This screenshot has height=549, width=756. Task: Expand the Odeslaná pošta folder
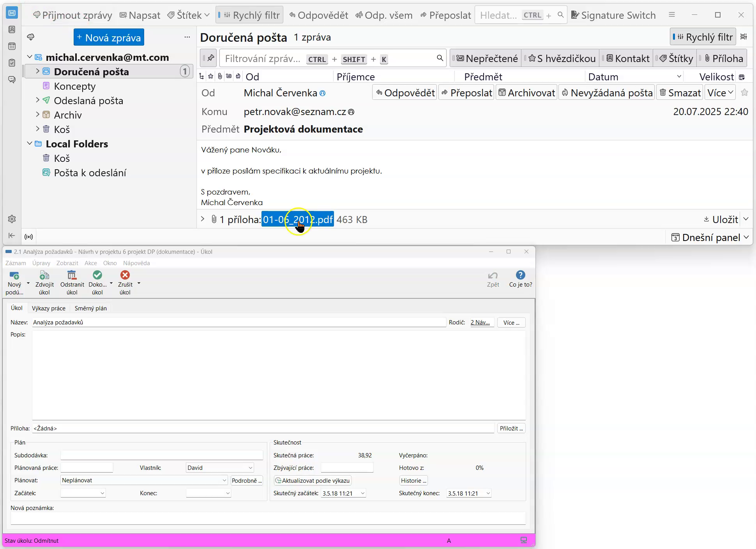(x=37, y=100)
